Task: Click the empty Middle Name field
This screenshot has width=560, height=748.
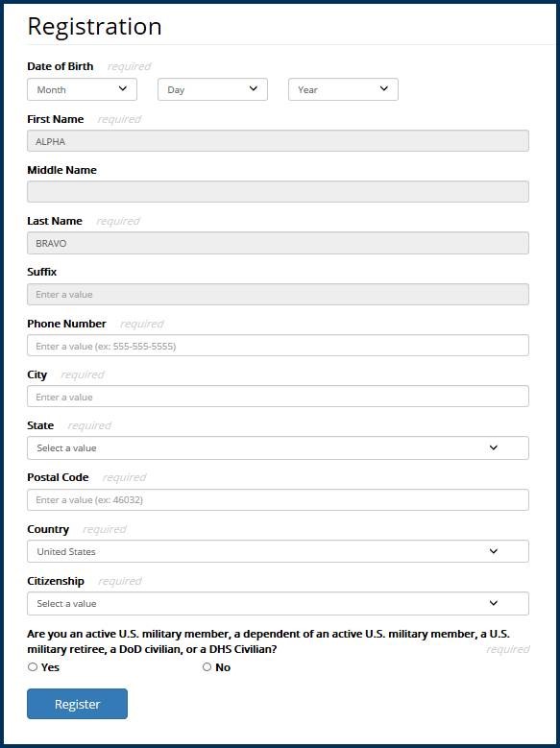Action: pos(278,192)
